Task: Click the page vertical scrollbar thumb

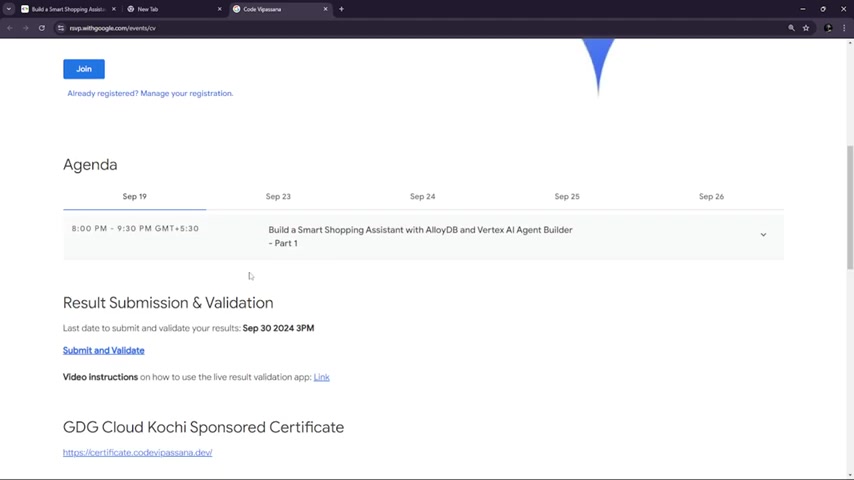Action: (850, 207)
